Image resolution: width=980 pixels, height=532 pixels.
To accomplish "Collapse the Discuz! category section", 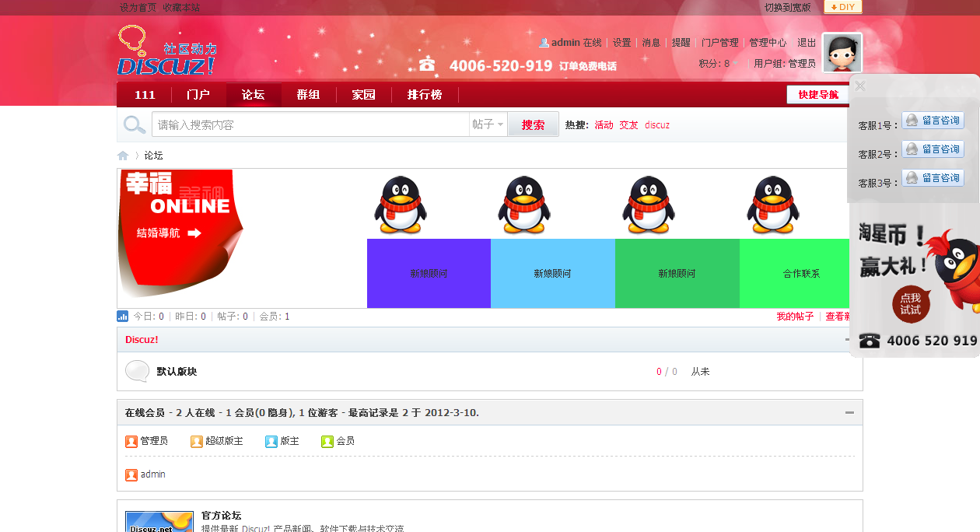I will [x=848, y=340].
